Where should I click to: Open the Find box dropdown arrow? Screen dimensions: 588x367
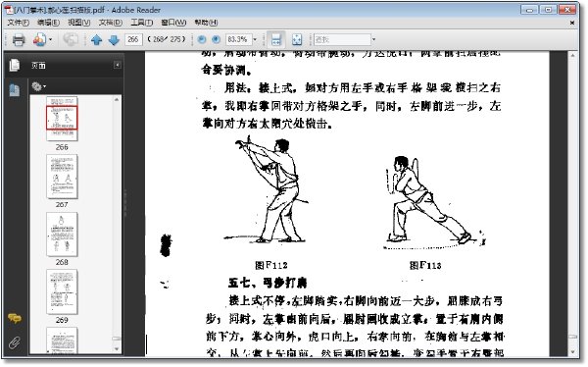coord(373,39)
